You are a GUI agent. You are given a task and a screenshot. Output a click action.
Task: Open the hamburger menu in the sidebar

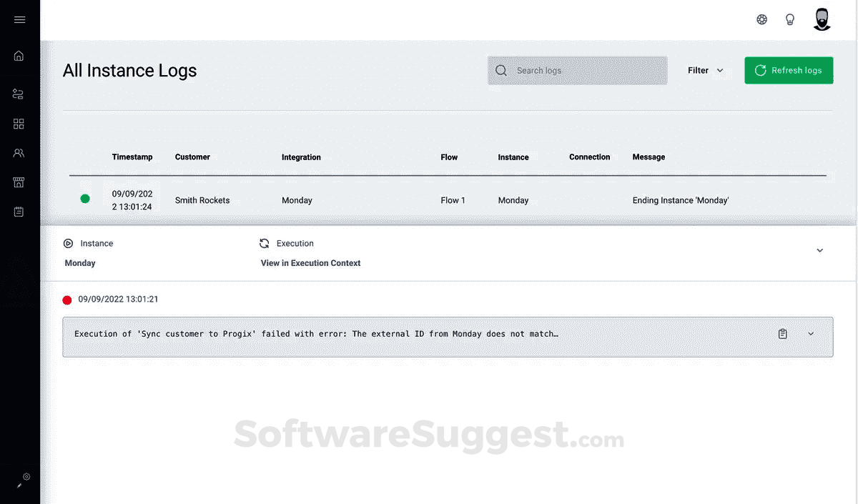[19, 19]
